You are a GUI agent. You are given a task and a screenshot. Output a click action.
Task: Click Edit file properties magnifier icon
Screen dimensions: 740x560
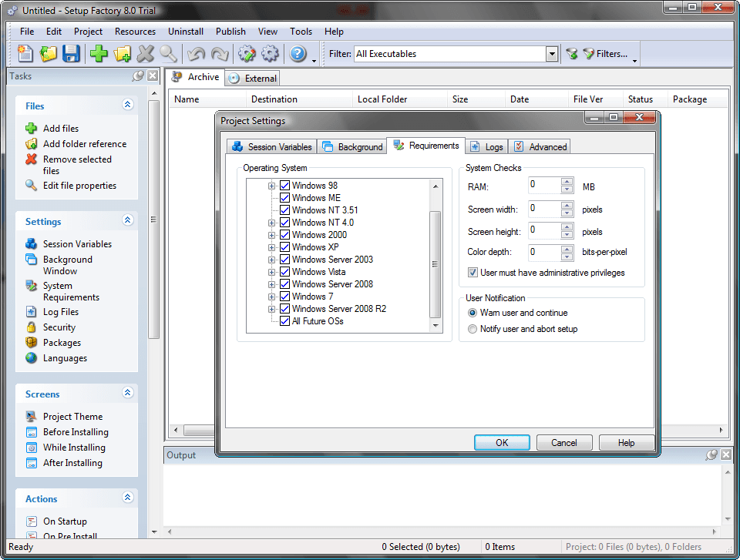click(x=31, y=186)
